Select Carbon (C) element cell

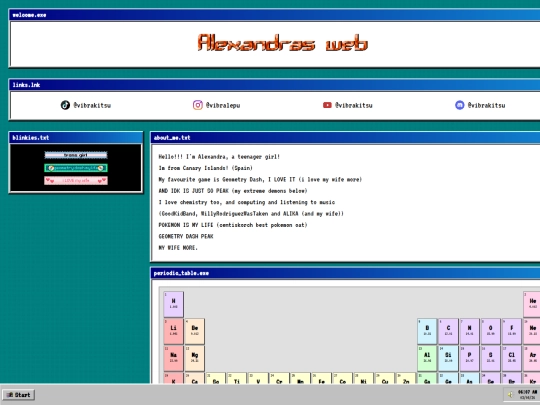[448, 331]
